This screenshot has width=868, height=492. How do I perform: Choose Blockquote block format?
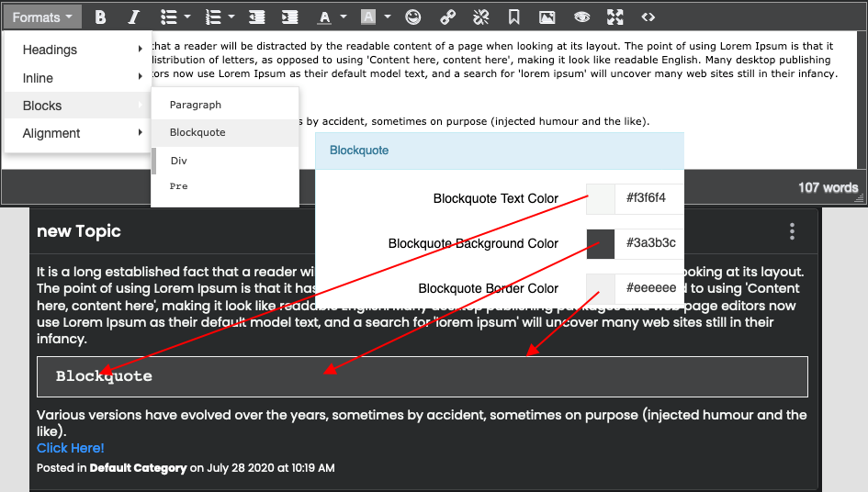click(x=225, y=132)
